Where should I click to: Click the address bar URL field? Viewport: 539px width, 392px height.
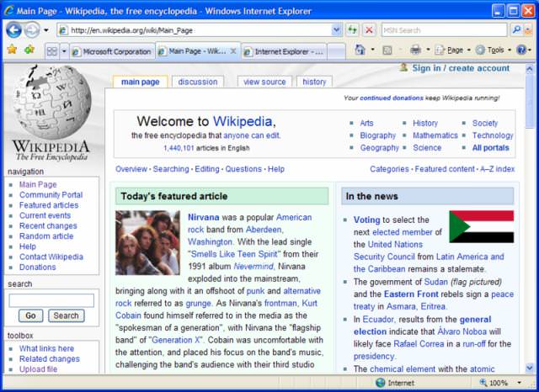coord(200,30)
